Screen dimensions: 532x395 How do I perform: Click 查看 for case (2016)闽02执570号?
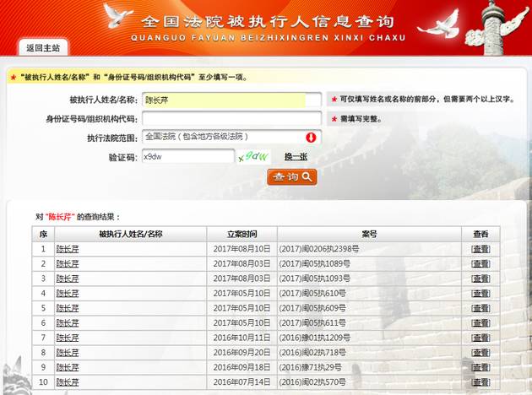(480, 382)
